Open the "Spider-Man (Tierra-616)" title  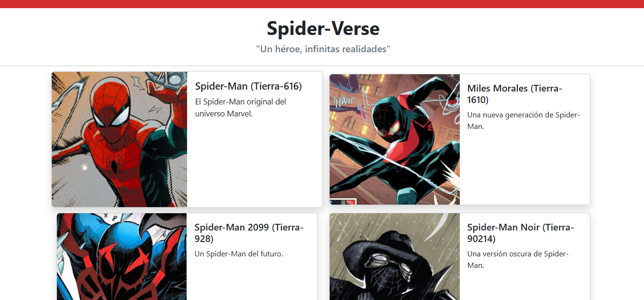(248, 86)
